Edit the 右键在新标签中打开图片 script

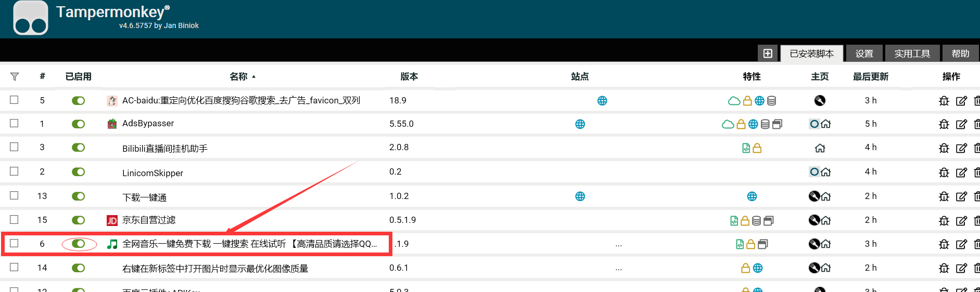(x=961, y=268)
